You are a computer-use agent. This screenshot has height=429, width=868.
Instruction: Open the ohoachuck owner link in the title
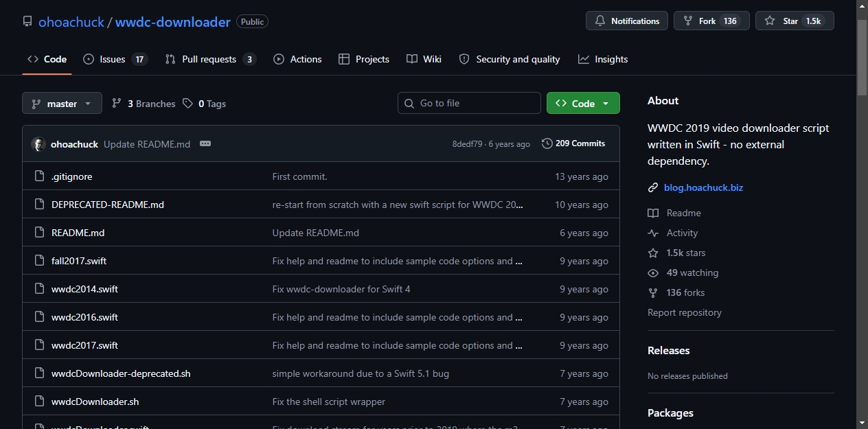71,22
